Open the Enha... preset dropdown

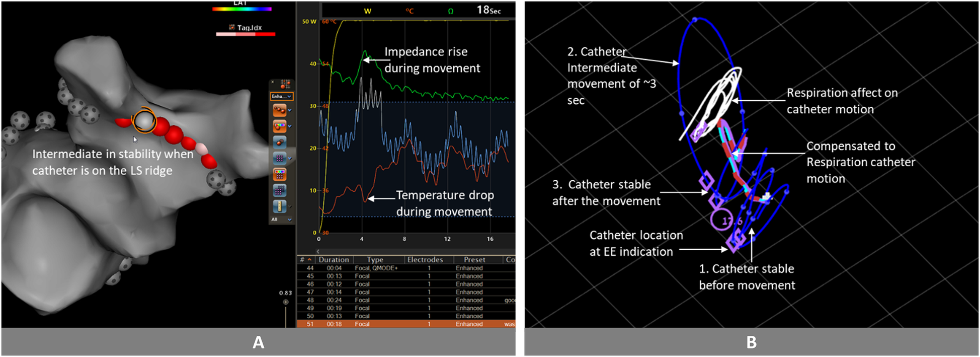(282, 96)
